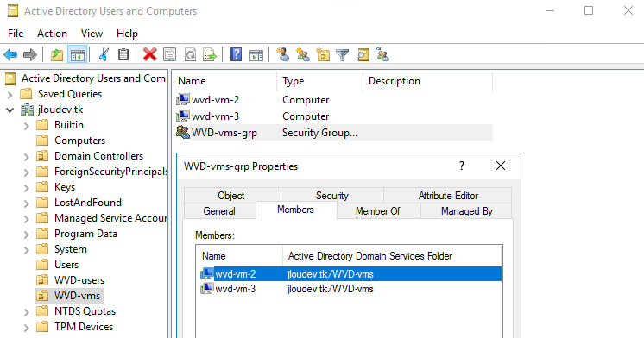This screenshot has width=644, height=338.
Task: Close the WVD-vms-grp Properties dialog
Action: pyautogui.click(x=500, y=166)
